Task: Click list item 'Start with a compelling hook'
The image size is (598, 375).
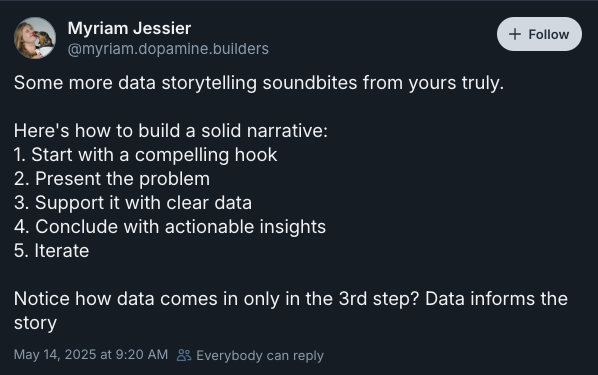Action: pos(145,155)
